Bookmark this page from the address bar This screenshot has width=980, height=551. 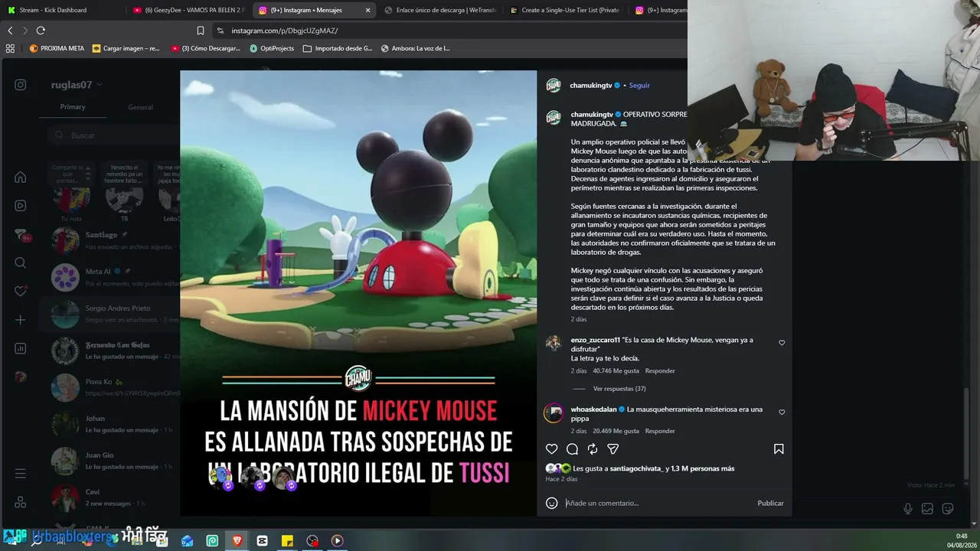click(x=201, y=31)
